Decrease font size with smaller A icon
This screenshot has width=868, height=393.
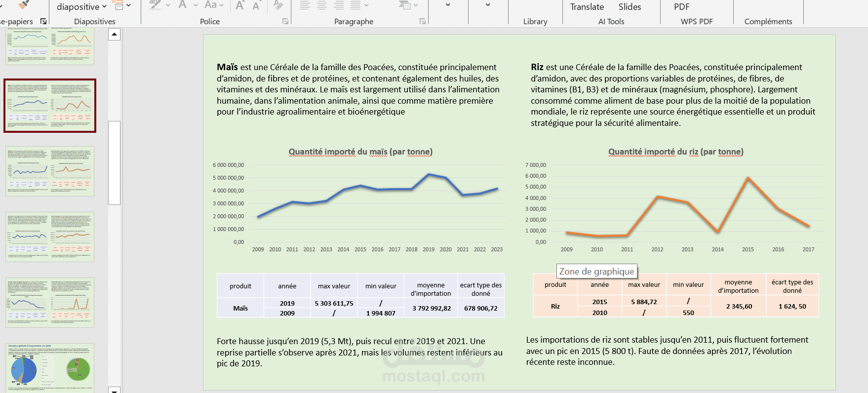[x=256, y=6]
